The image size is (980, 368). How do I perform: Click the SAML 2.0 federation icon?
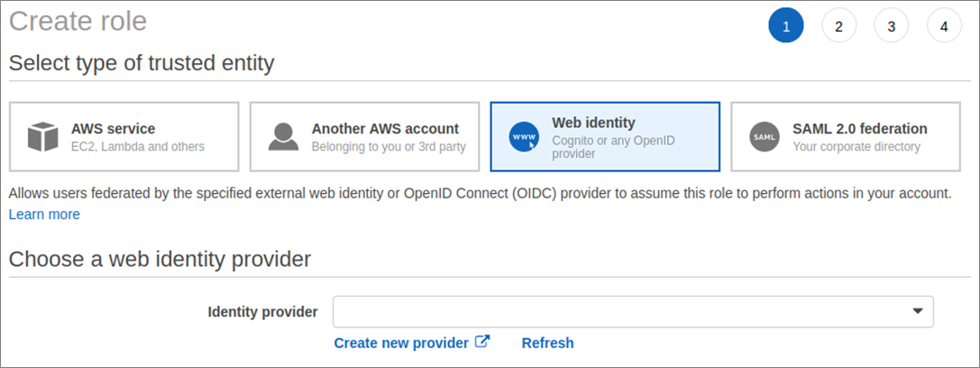coord(764,137)
